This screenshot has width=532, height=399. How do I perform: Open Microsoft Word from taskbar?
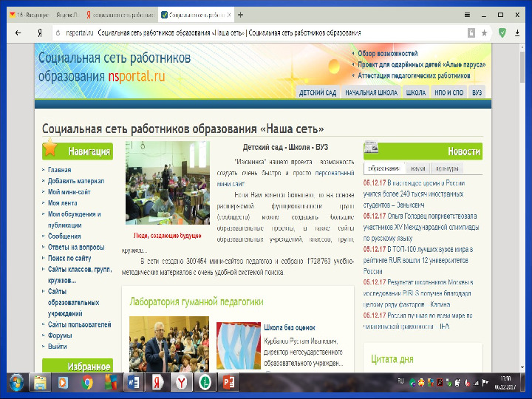click(133, 383)
